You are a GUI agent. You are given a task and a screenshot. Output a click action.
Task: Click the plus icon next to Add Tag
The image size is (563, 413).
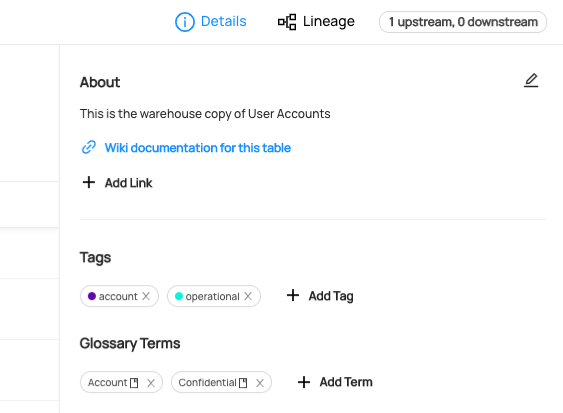point(293,295)
